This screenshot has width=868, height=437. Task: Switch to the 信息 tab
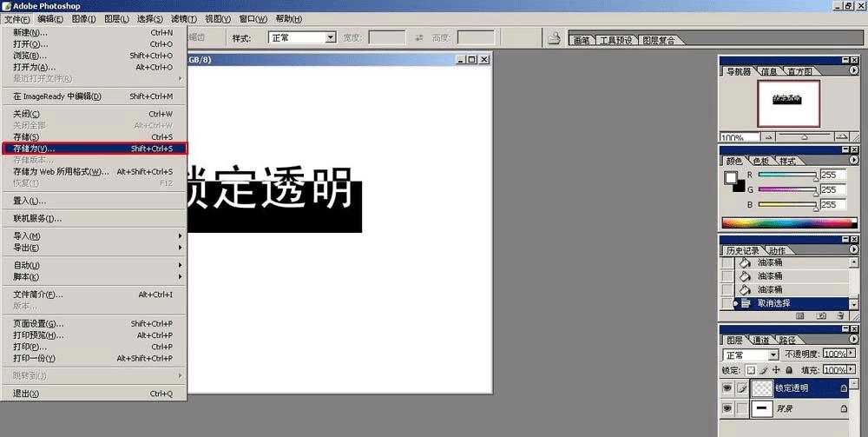coord(769,71)
